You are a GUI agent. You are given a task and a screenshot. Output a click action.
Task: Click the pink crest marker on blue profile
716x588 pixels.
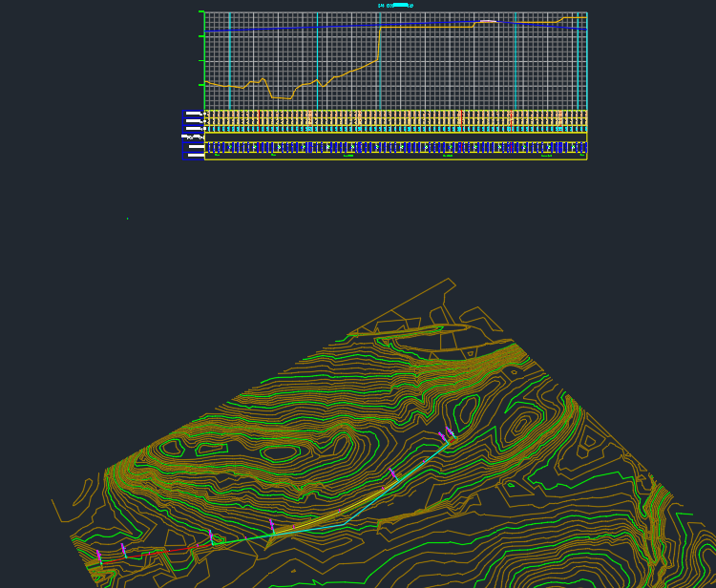tap(488, 21)
